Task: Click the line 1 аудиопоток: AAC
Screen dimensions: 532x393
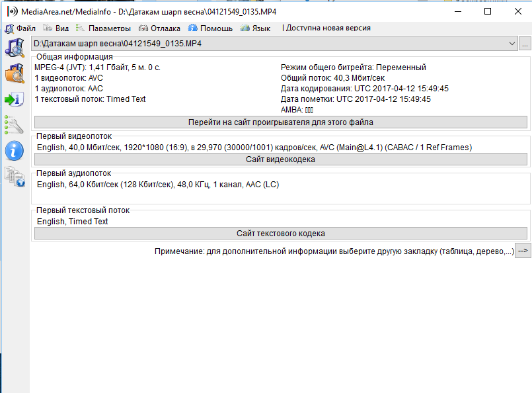Action: click(69, 89)
